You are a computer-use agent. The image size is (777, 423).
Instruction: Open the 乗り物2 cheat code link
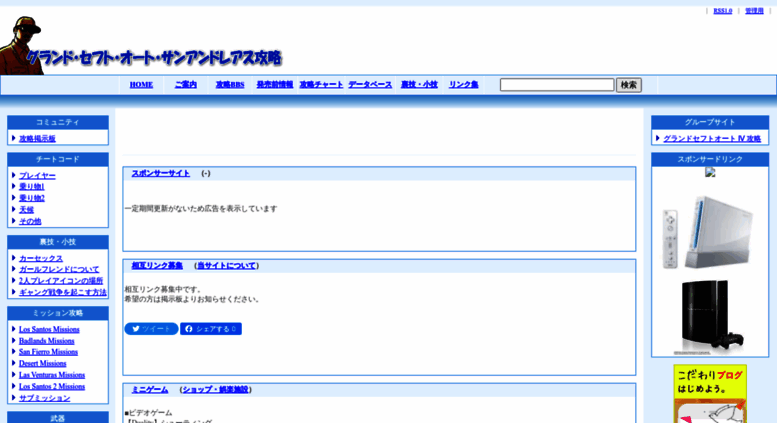pos(32,198)
